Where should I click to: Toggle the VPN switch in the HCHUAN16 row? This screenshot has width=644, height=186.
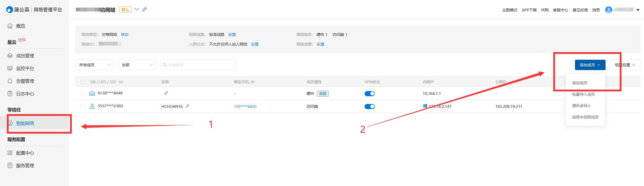[x=369, y=107]
